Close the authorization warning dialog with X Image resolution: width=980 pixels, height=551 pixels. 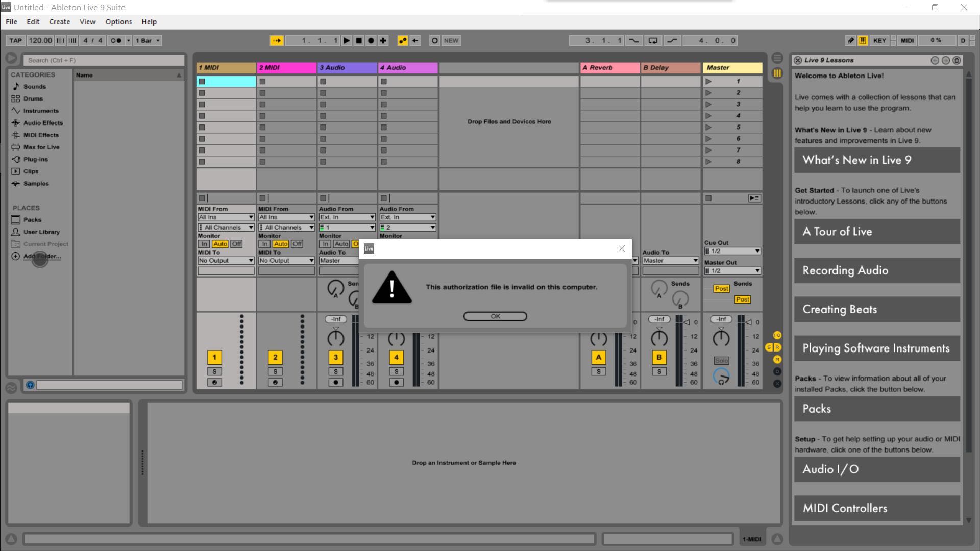click(x=621, y=248)
